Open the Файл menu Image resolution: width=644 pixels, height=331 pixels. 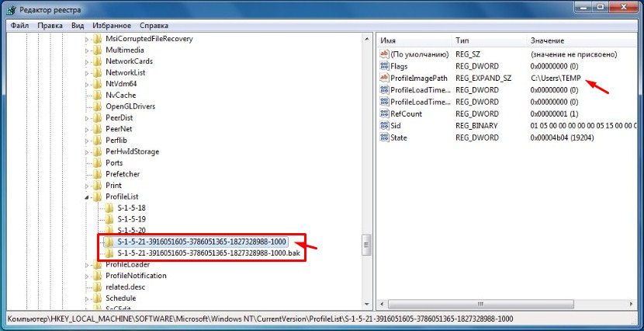20,25
